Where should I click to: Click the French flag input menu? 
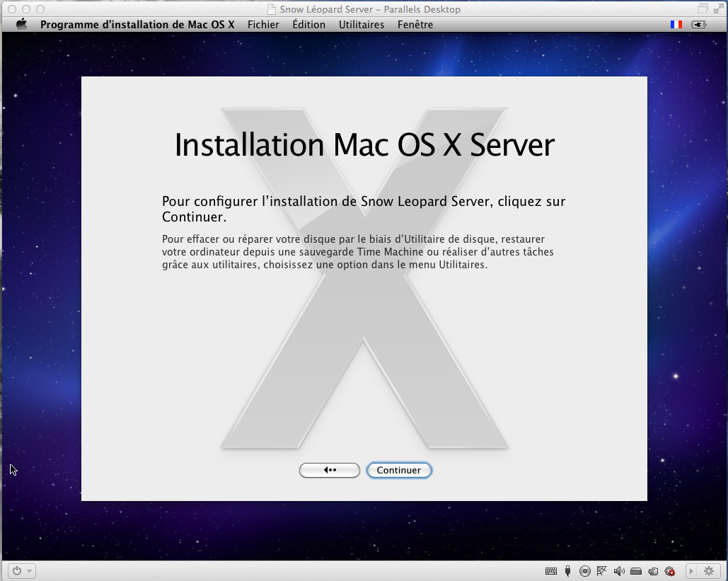(676, 25)
